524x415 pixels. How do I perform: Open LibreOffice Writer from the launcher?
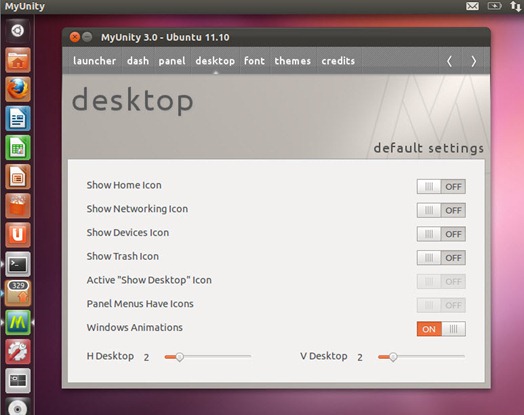click(18, 118)
